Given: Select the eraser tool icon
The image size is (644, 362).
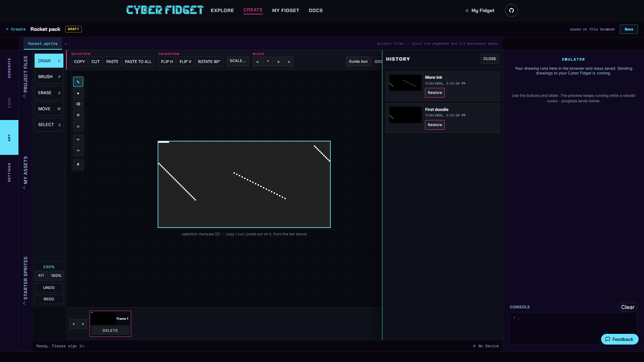Looking at the screenshot, I should pyautogui.click(x=78, y=104).
